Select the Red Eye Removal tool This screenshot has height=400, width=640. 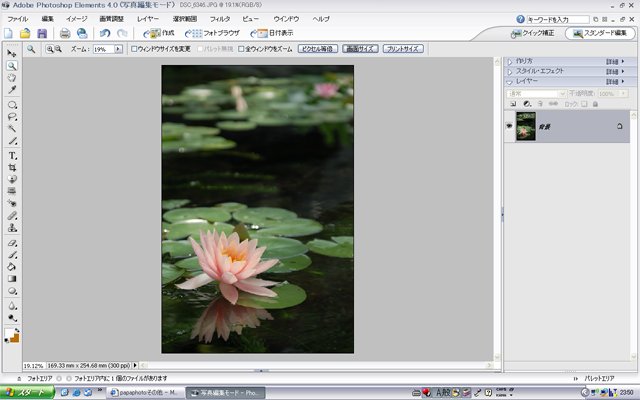pos(12,203)
